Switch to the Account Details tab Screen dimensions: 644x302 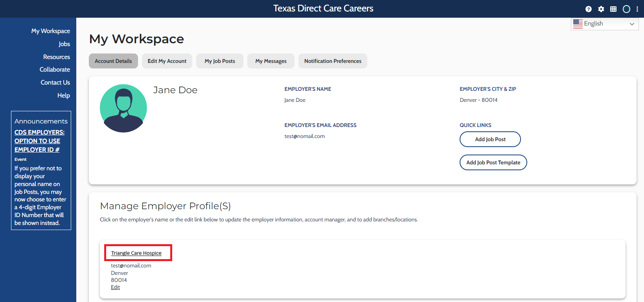click(x=113, y=61)
